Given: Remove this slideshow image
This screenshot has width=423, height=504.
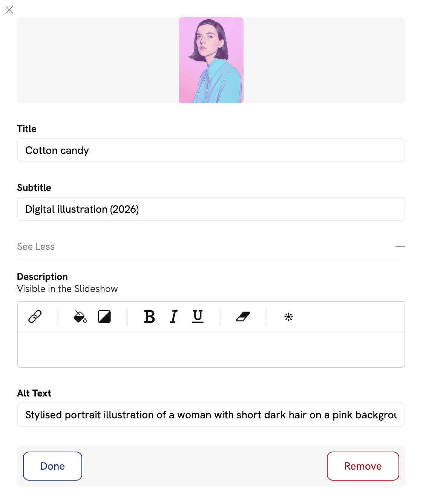Looking at the screenshot, I should [x=363, y=466].
